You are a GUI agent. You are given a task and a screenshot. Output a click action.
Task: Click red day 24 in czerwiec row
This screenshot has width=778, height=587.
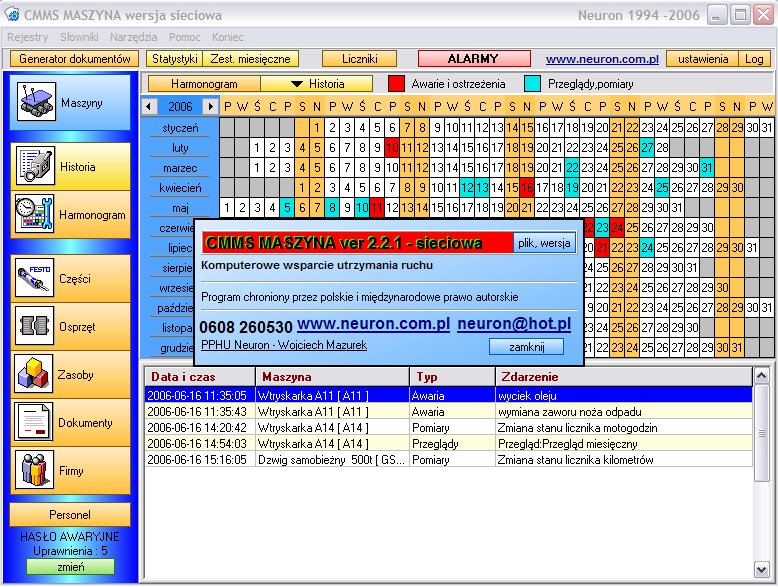[617, 227]
